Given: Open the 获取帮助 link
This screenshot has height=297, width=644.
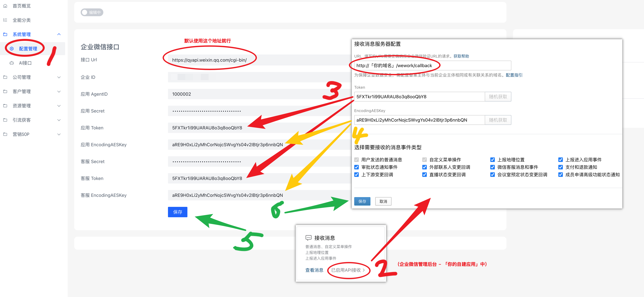Looking at the screenshot, I should pos(461,56).
